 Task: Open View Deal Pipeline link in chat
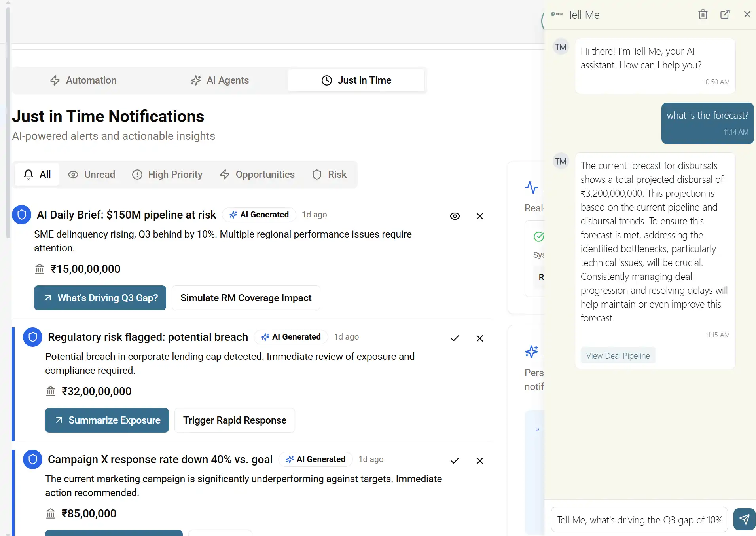point(618,355)
